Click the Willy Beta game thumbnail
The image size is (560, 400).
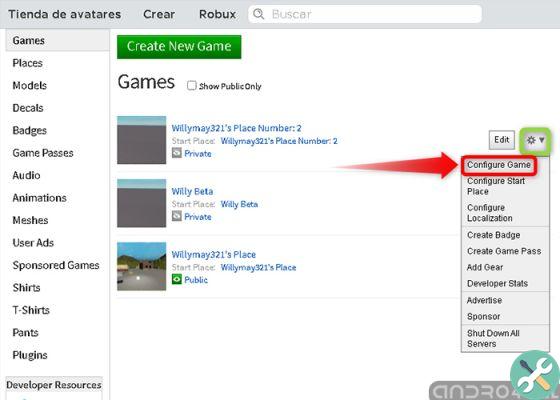point(141,203)
